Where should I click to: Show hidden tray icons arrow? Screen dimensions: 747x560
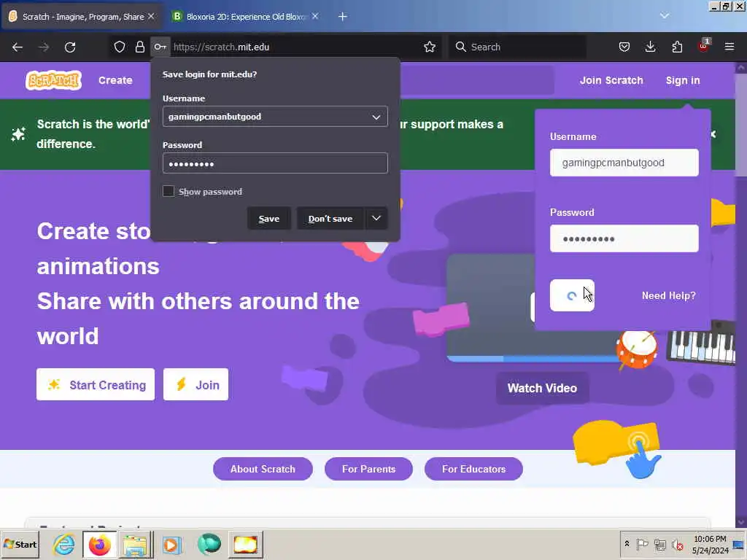click(x=627, y=544)
